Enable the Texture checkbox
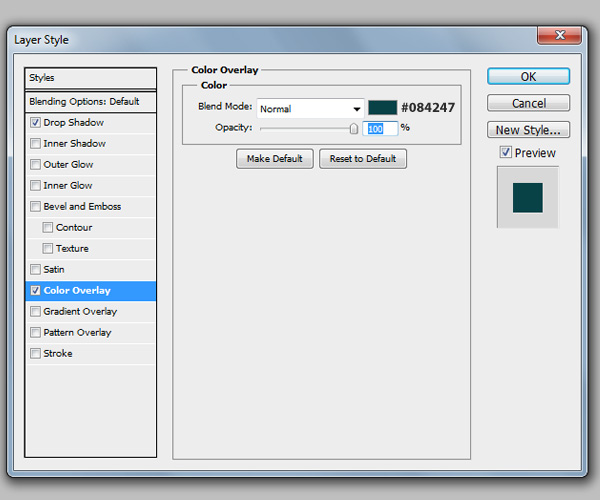The width and height of the screenshot is (600, 500). tap(47, 249)
